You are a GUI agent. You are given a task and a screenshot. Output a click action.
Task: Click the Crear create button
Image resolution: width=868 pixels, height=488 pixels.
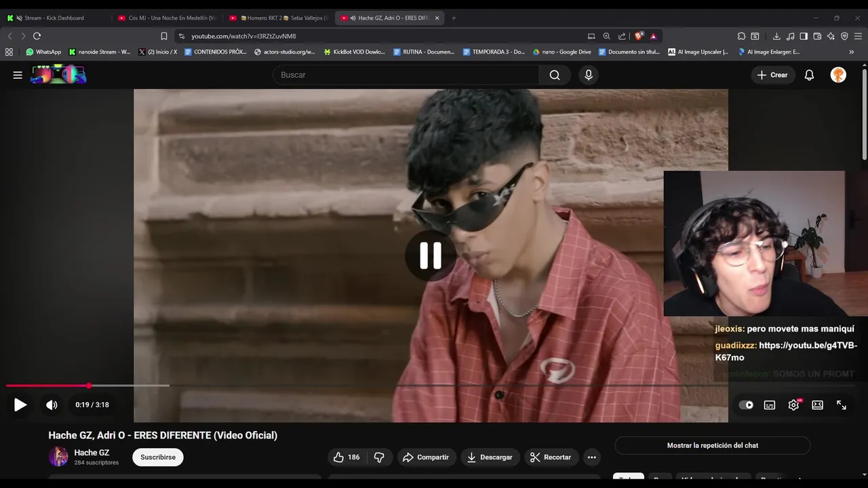tap(773, 75)
